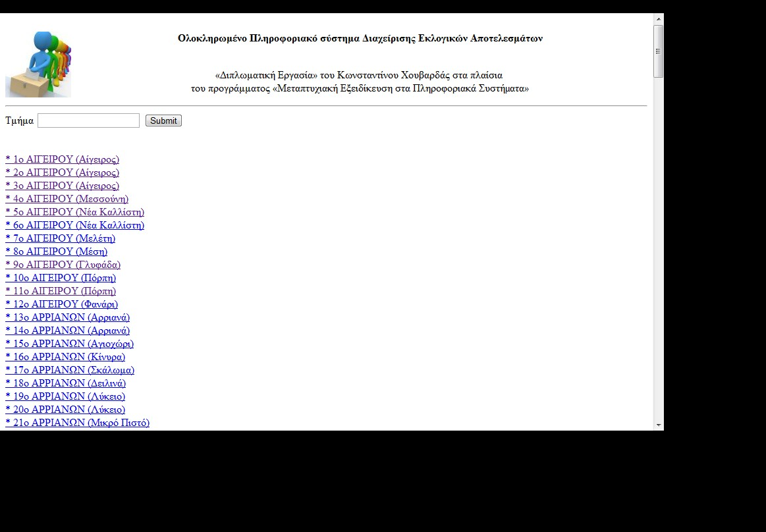Click the vertical scrollbar thumb
The image size is (766, 532).
tap(659, 51)
